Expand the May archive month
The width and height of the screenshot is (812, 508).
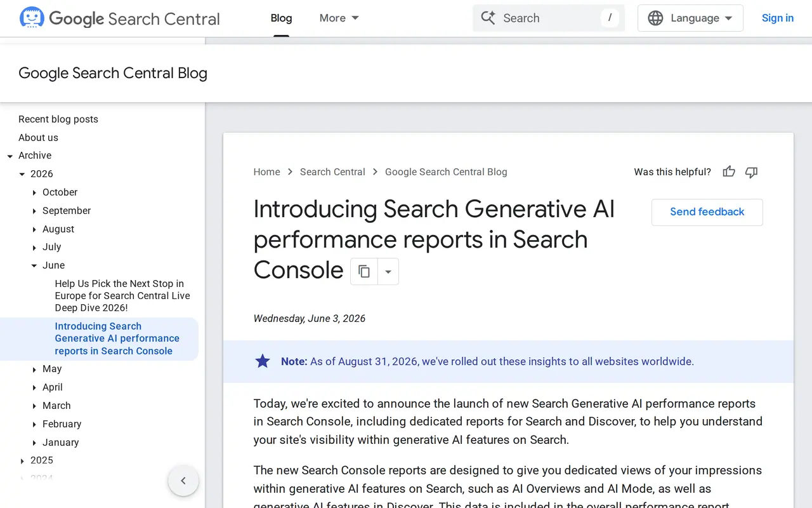[34, 370]
